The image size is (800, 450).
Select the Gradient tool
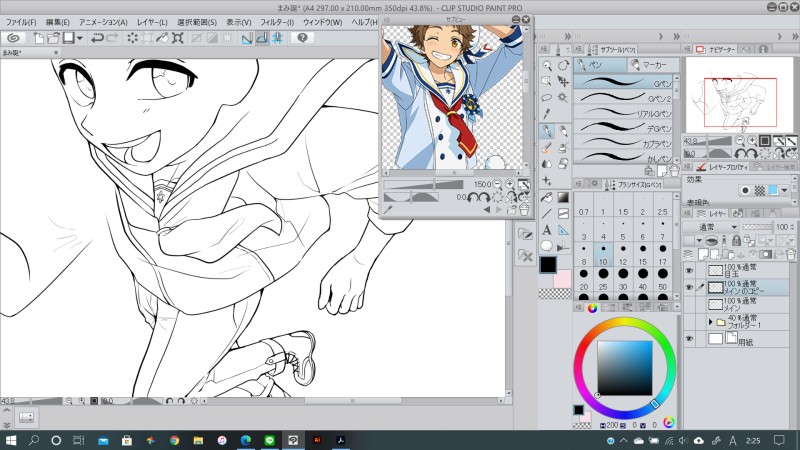(563, 197)
